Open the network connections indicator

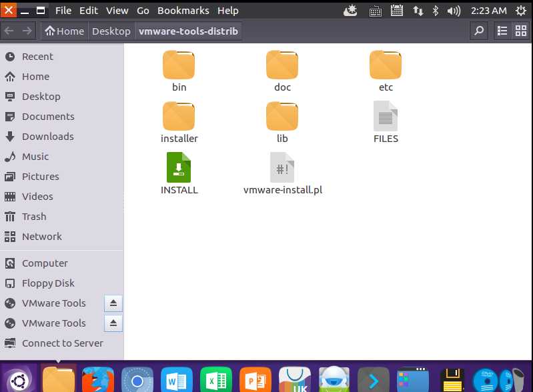[418, 11]
